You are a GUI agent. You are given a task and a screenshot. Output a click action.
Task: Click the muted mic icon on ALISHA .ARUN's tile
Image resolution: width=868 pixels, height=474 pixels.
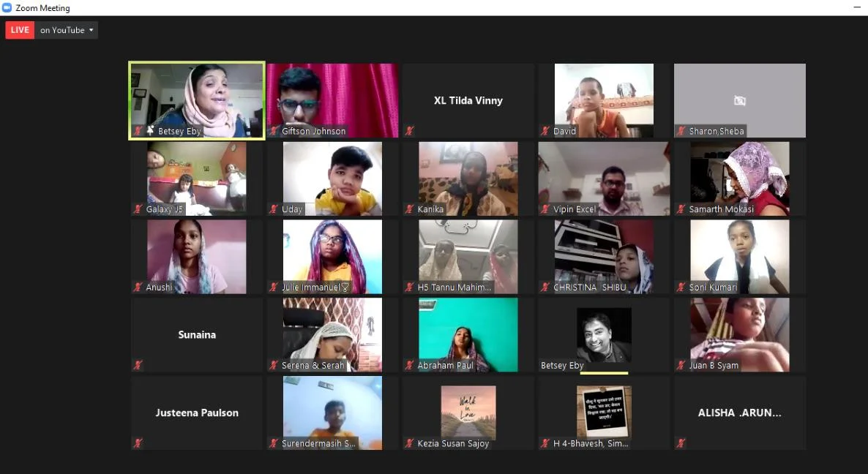pyautogui.click(x=681, y=443)
